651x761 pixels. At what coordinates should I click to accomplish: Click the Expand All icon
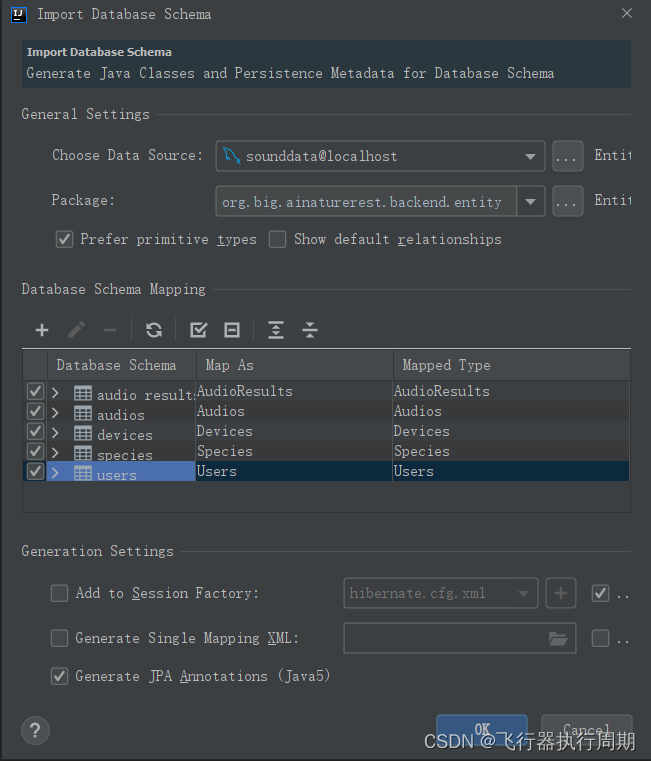(x=276, y=330)
